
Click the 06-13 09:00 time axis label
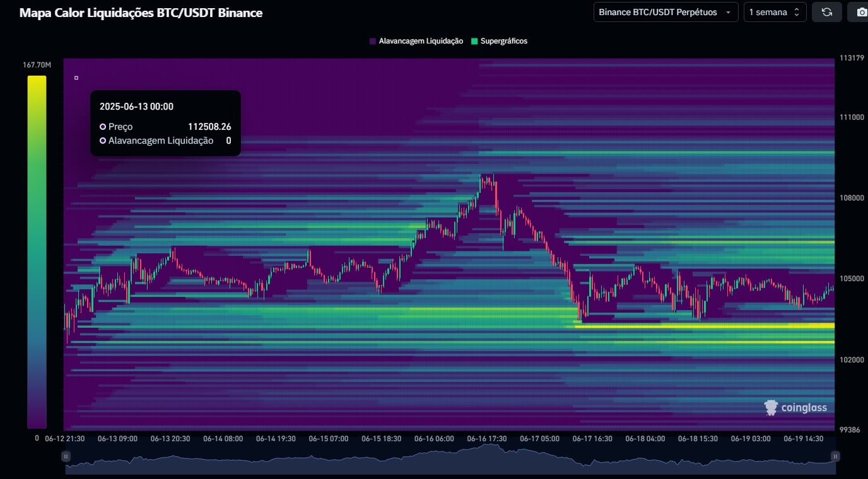118,438
